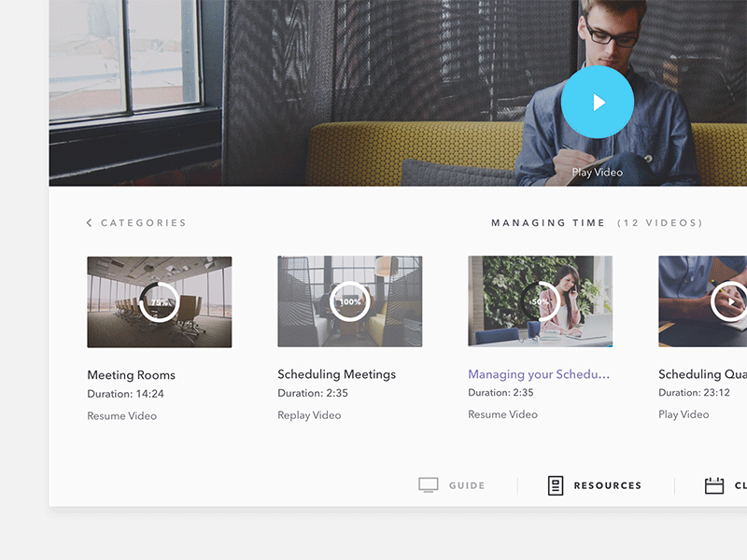This screenshot has height=560, width=747.
Task: Click the 100% progress circle on Scheduling Meetings
Action: point(350,301)
